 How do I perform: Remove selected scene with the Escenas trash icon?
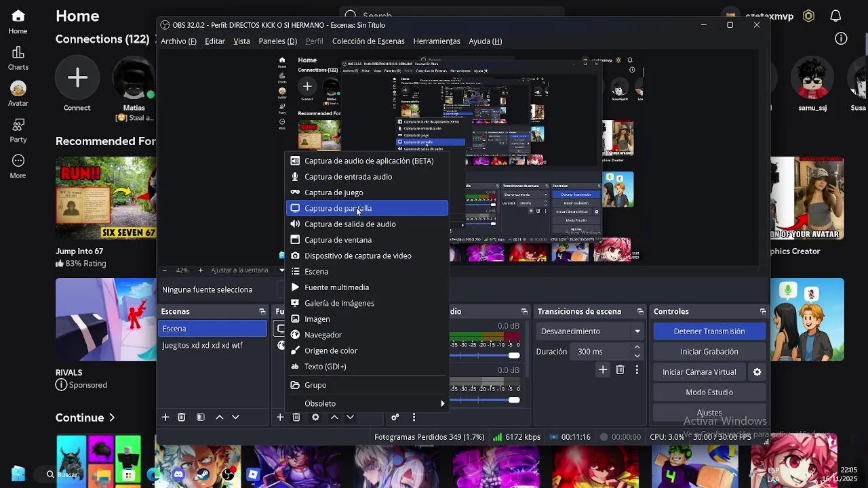click(x=181, y=418)
